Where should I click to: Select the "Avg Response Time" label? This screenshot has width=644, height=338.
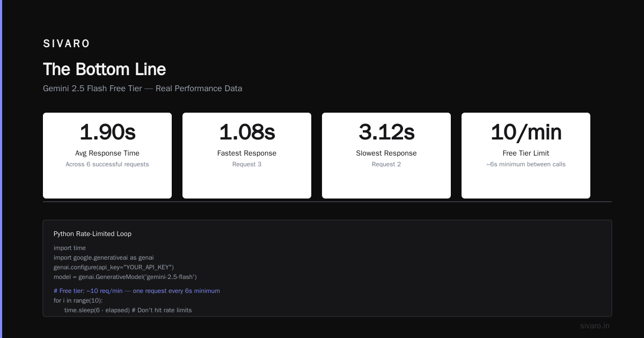[107, 153]
